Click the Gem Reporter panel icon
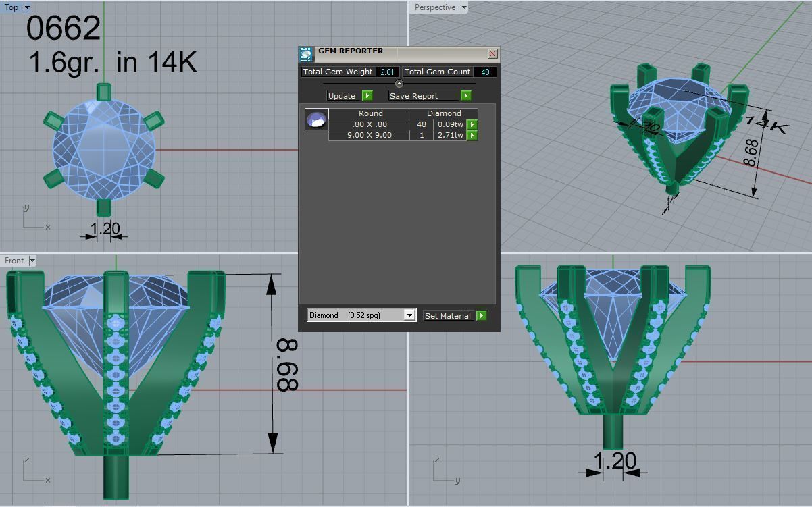This screenshot has width=812, height=507. tap(306, 53)
